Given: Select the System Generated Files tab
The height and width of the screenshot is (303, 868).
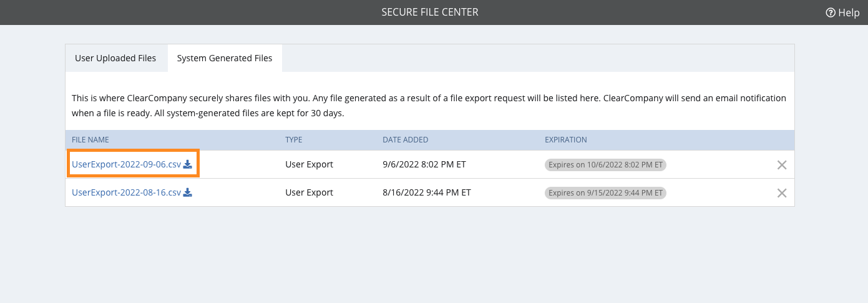Looking at the screenshot, I should 225,58.
